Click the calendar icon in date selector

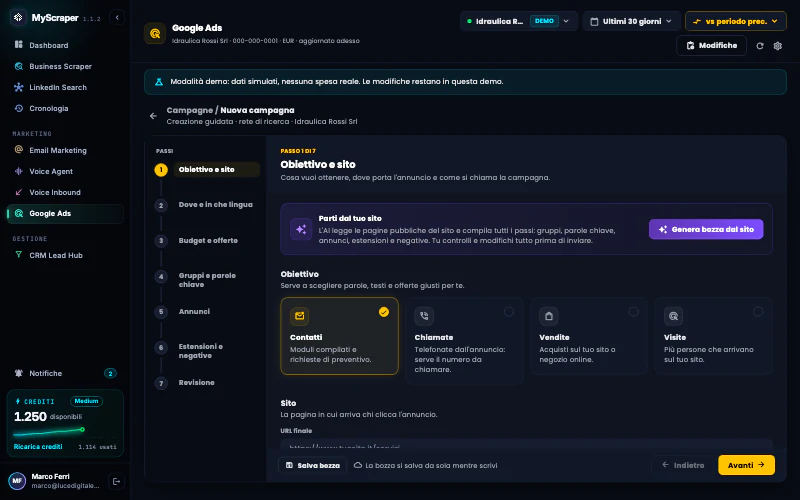click(594, 21)
